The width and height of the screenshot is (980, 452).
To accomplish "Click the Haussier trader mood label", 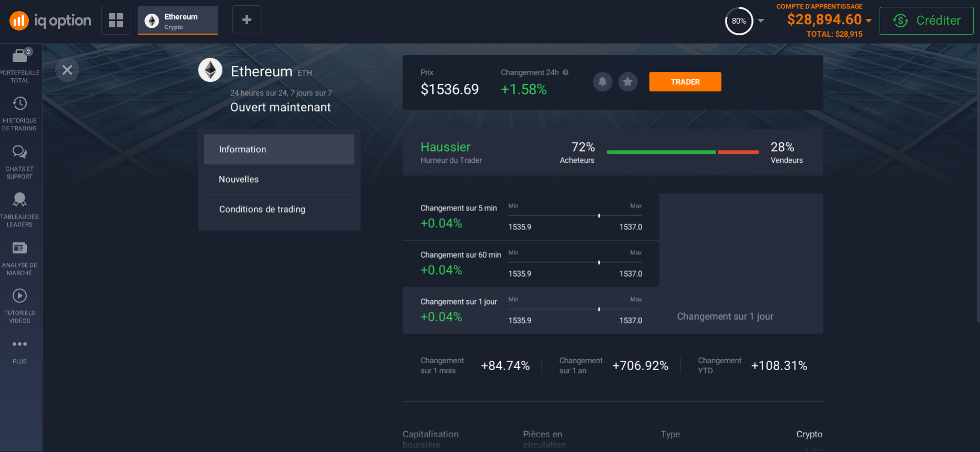I will (446, 147).
